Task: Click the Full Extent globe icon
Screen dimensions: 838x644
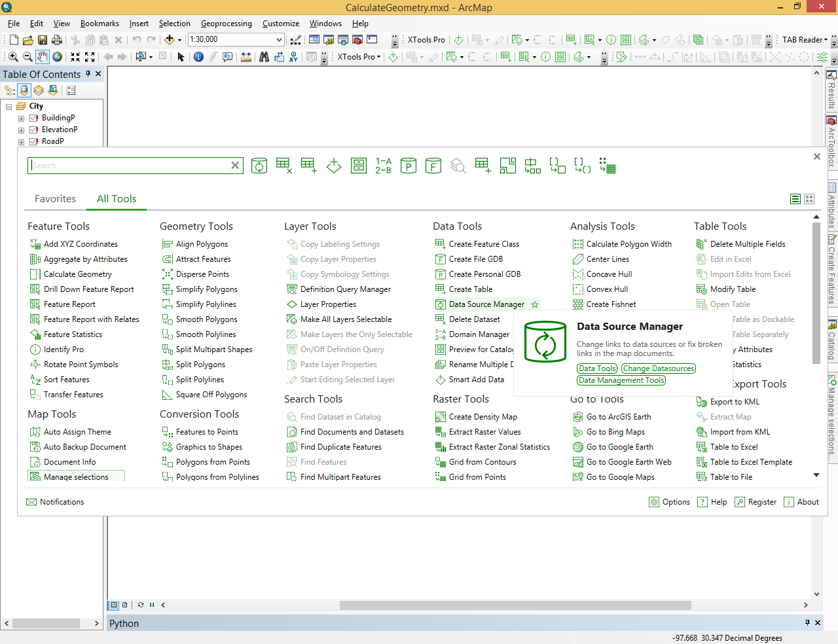Action: pyautogui.click(x=58, y=57)
